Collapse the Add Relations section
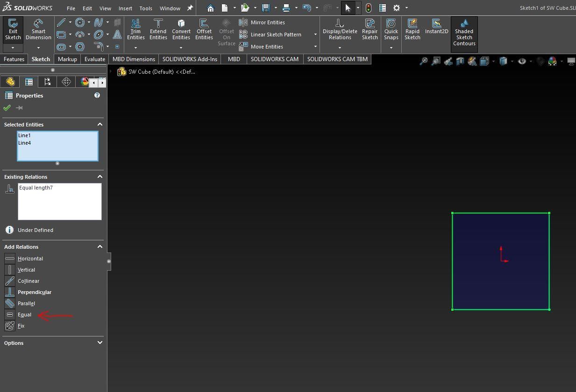Screen dimensions: 576x392 point(100,246)
